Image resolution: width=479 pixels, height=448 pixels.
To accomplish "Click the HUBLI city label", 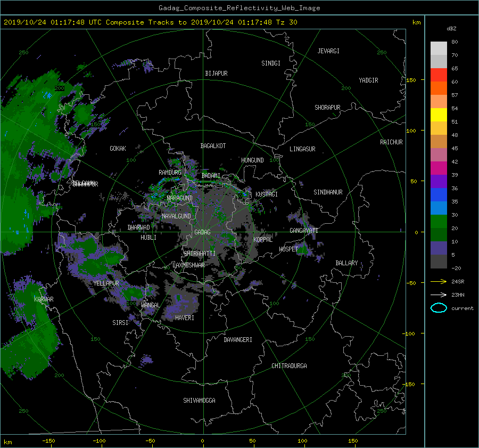I will click(148, 237).
